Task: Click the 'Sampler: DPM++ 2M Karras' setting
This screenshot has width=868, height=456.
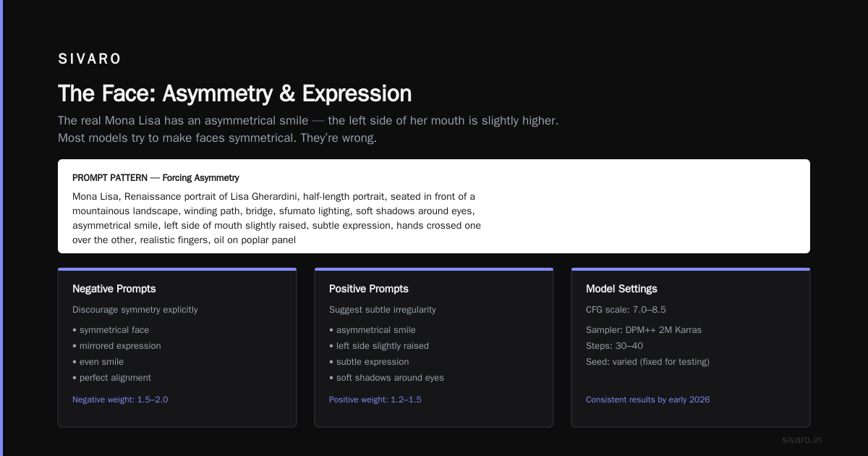Action: 644,330
